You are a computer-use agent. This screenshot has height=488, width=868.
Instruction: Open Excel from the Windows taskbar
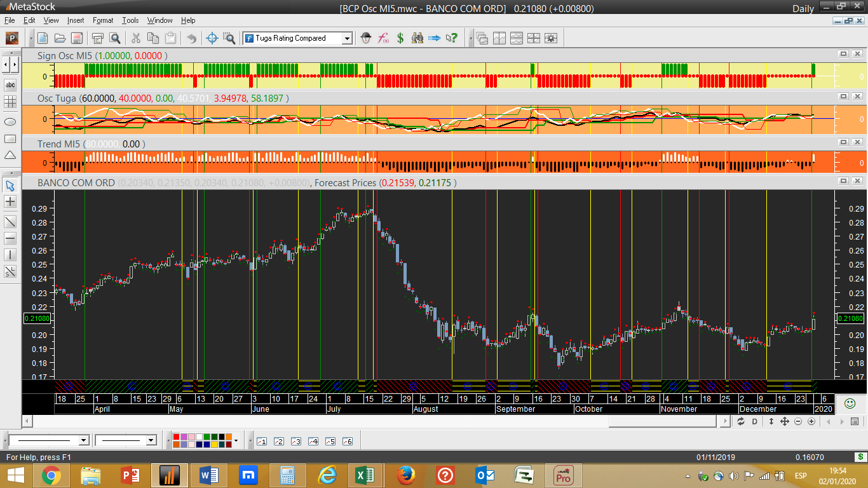point(365,475)
